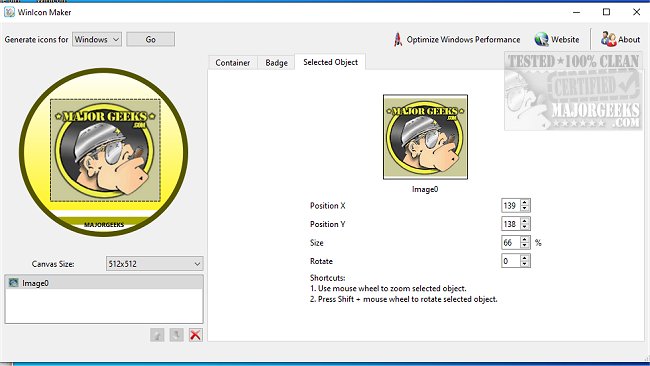Decrease Position X with the down arrow
650x366 pixels.
(x=525, y=209)
